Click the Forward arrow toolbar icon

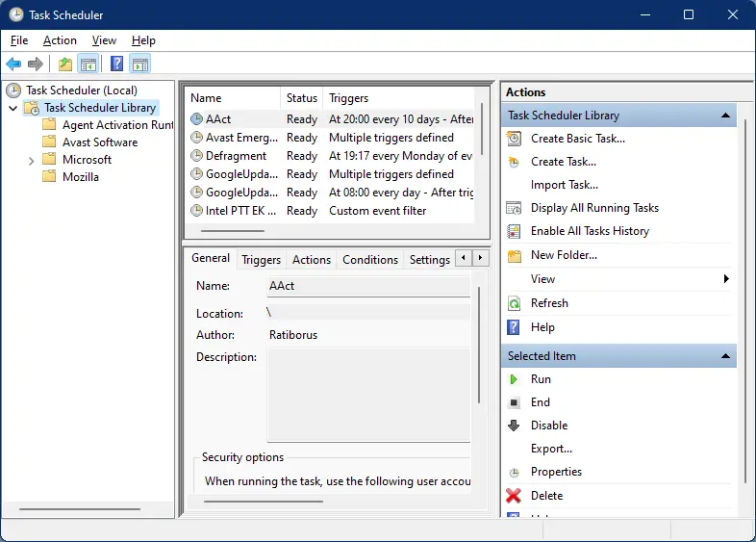click(36, 64)
